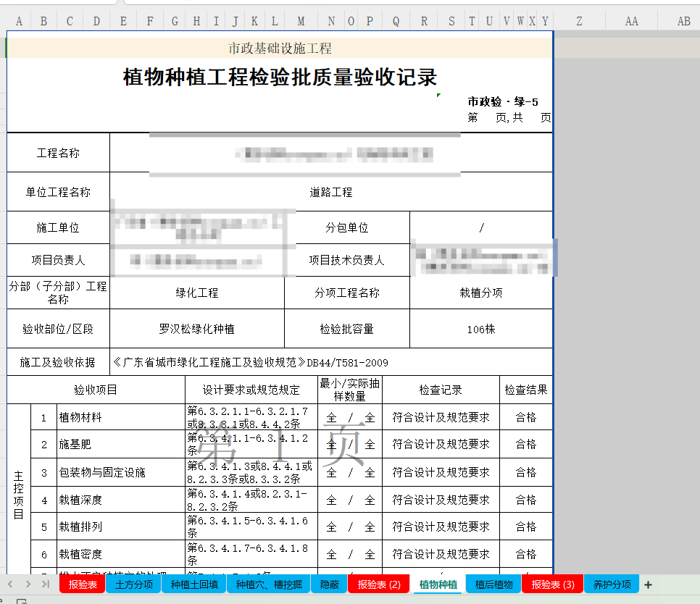This screenshot has width=700, height=604.
Task: Click the first red 报验表 sheet tab
Action: tap(83, 584)
